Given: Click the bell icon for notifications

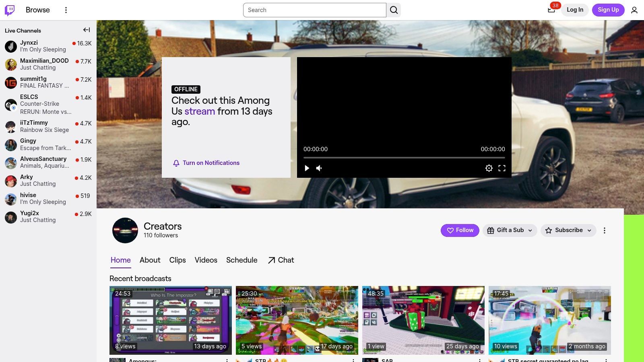Looking at the screenshot, I should 176,163.
